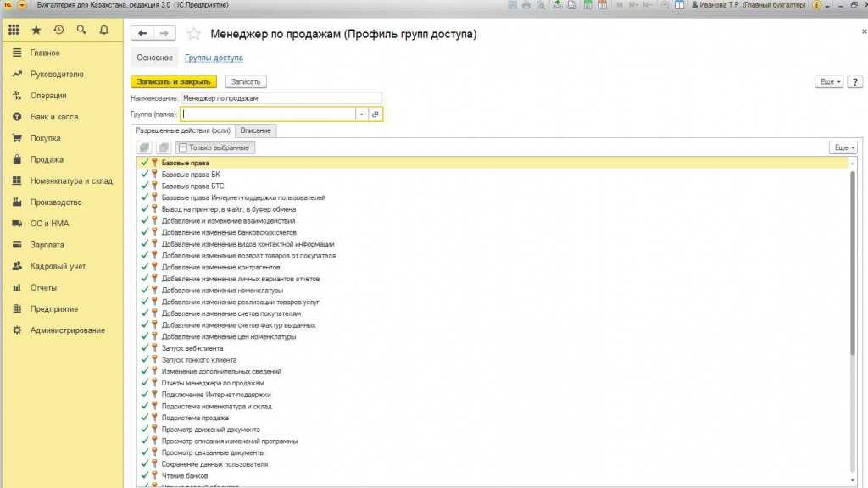Switch to the "Описание" tab
Image resolution: width=868 pixels, height=488 pixels.
coord(255,130)
